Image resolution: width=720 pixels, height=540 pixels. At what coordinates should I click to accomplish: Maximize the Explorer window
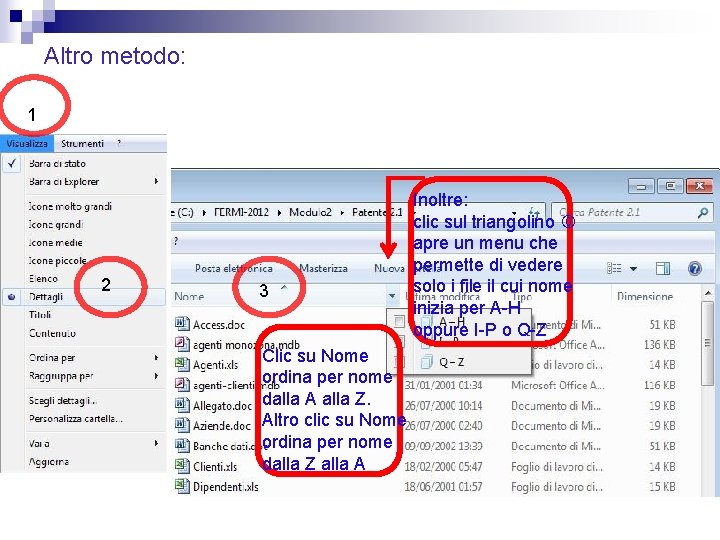670,186
